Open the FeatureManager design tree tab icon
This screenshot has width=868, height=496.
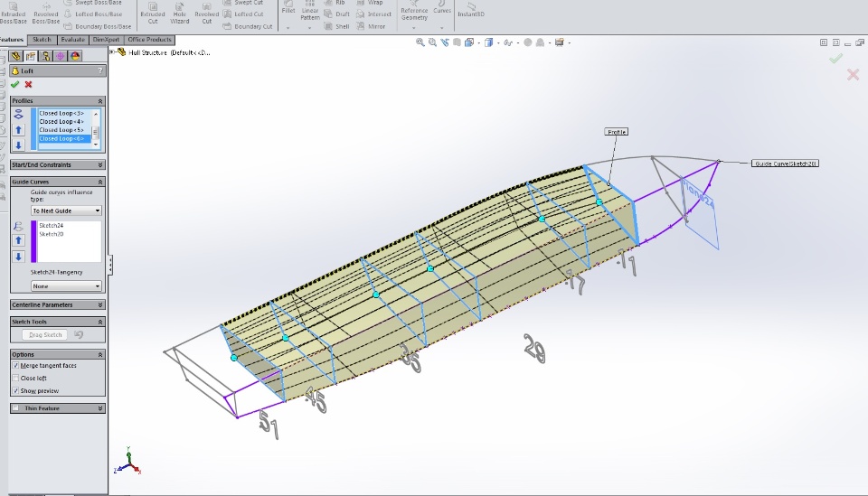click(15, 56)
